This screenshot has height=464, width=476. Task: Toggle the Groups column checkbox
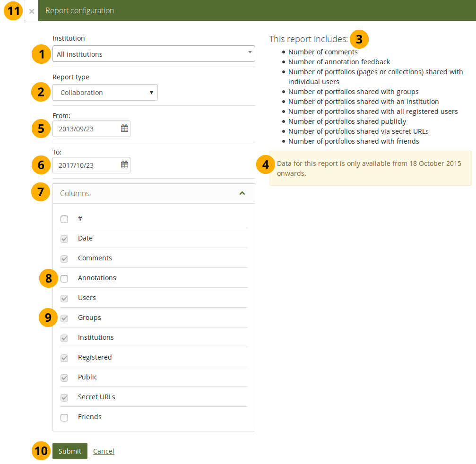click(x=64, y=318)
